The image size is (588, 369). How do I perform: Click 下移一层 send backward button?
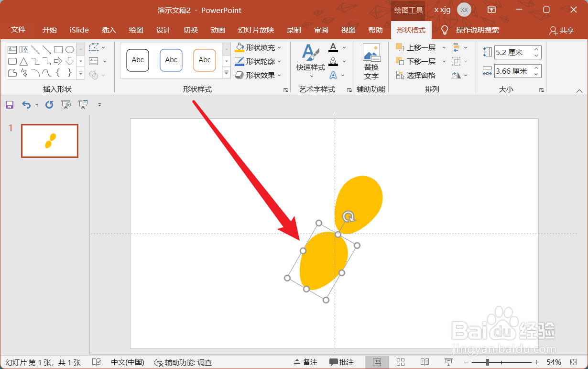pyautogui.click(x=416, y=61)
